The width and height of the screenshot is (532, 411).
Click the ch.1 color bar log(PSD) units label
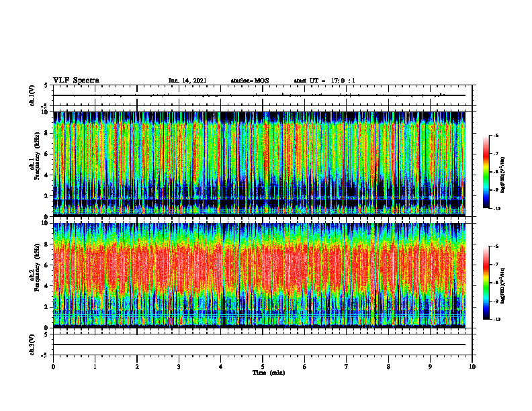[504, 175]
